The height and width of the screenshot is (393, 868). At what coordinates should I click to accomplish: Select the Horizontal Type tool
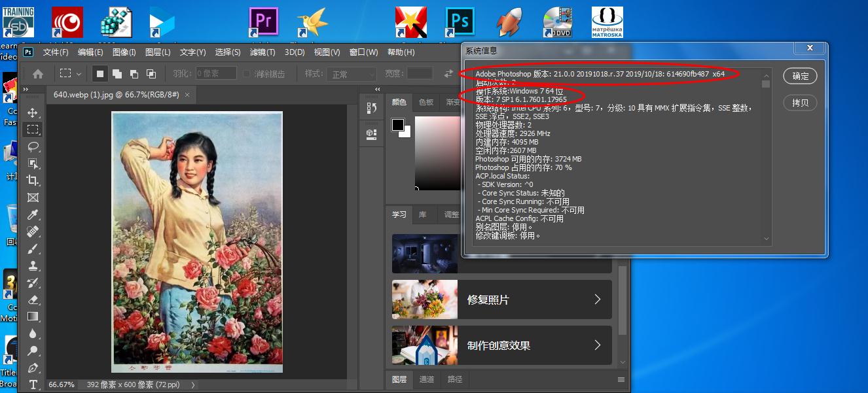pyautogui.click(x=33, y=384)
